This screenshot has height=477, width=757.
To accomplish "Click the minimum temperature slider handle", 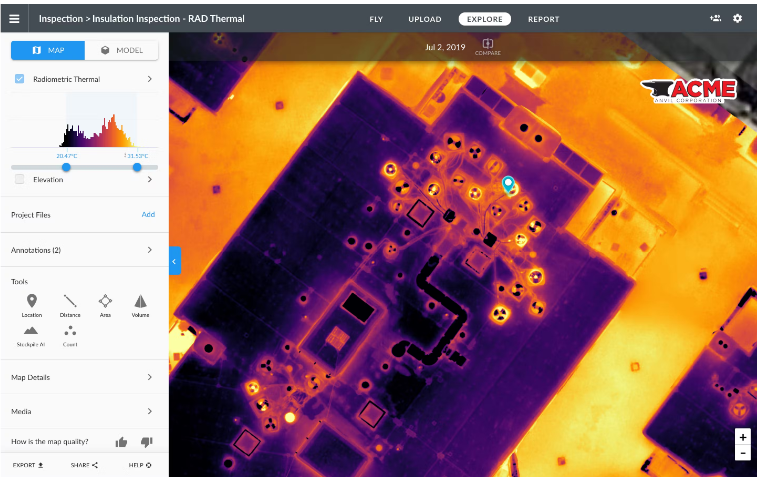I will pos(66,167).
